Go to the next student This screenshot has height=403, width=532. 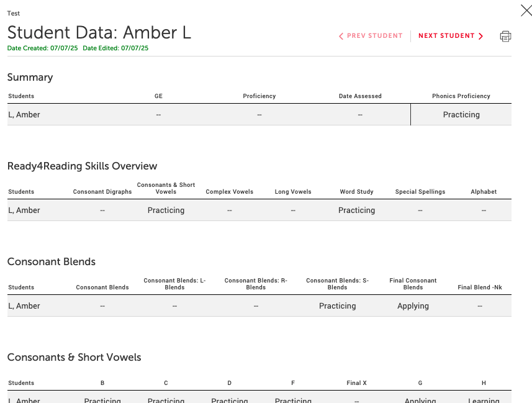[x=450, y=36]
